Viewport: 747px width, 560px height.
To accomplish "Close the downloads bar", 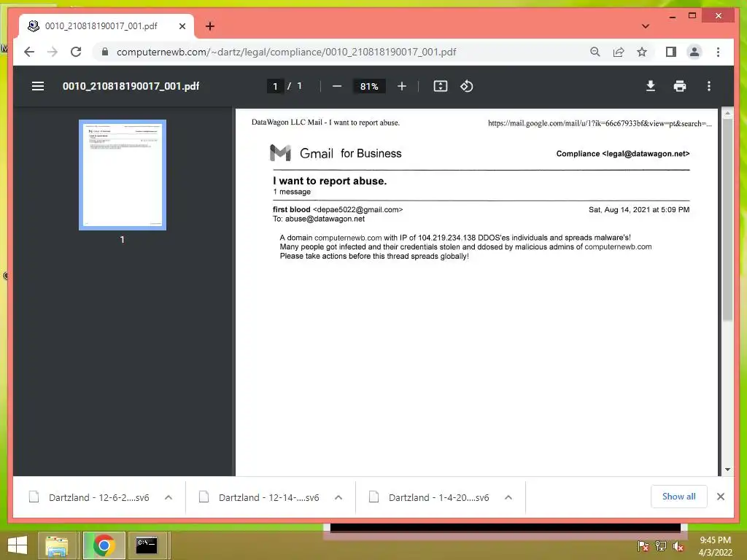I will click(x=720, y=497).
